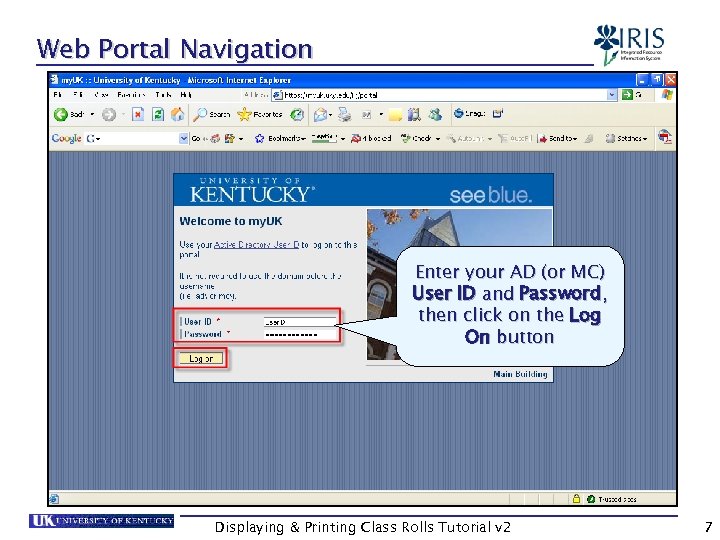Click the Mail envelope icon
The image size is (720, 540).
coord(320,114)
